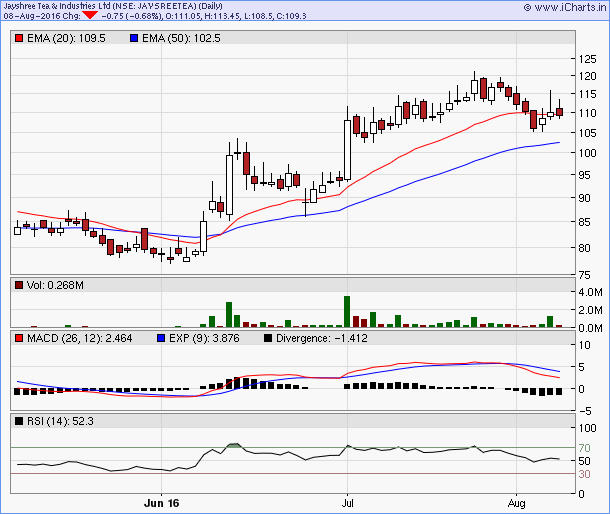Click the EMA (20): 109.5 label
This screenshot has height=514, width=610.
pos(66,38)
